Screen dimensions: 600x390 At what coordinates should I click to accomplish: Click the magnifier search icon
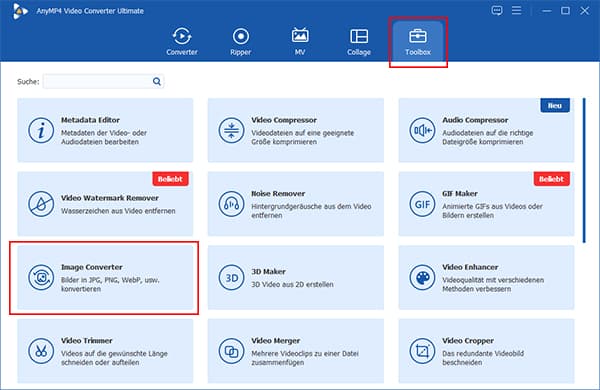point(157,82)
